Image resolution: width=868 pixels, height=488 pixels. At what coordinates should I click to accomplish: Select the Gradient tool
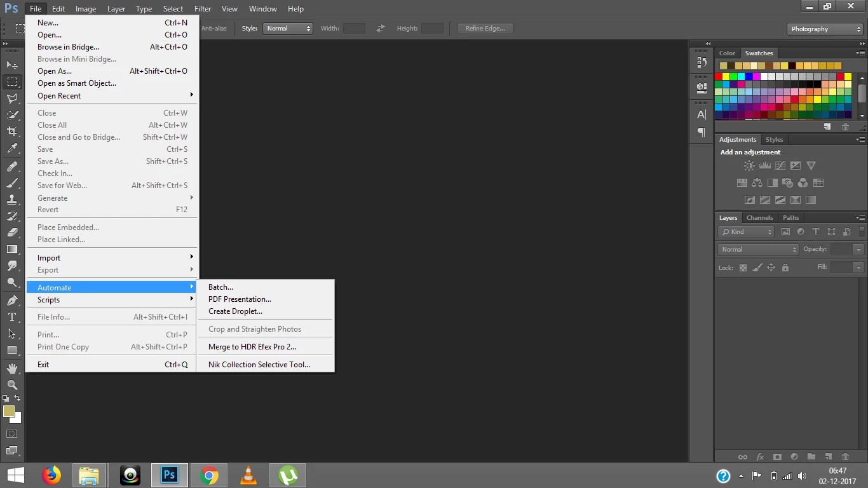[12, 249]
